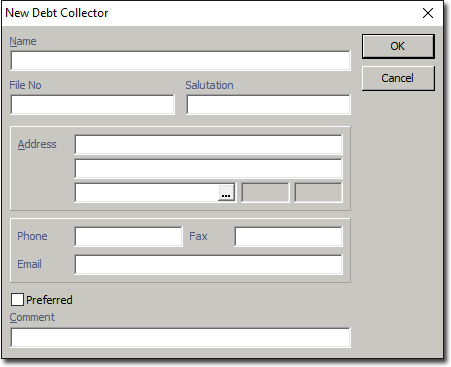451x367 pixels.
Task: Click the Comment label
Action: click(x=32, y=317)
